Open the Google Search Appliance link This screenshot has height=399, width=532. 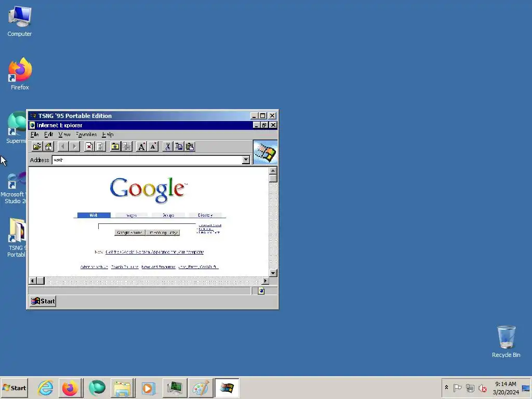155,252
